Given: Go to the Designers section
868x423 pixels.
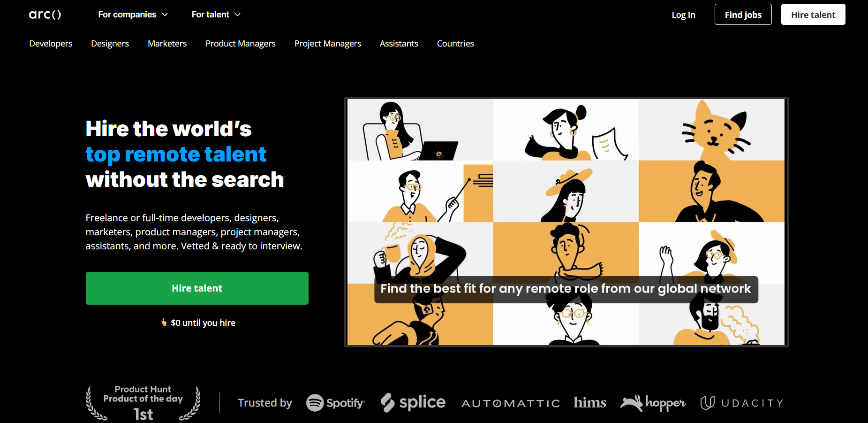Looking at the screenshot, I should click(x=110, y=44).
